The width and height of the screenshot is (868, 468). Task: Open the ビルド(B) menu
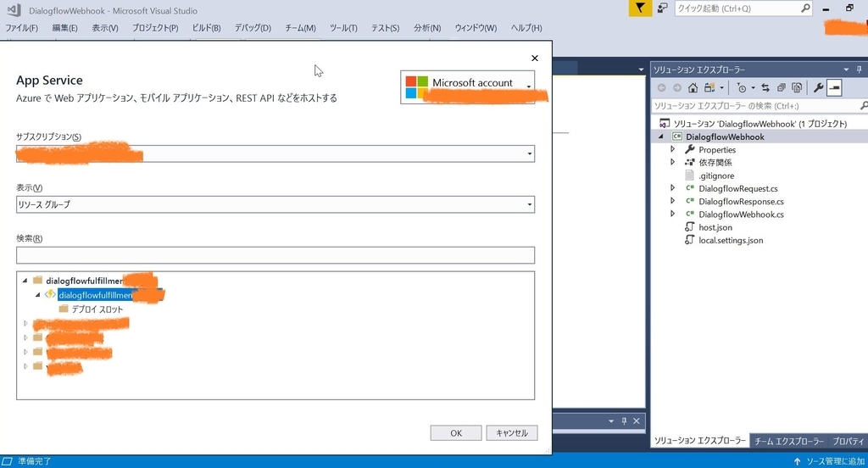tap(206, 28)
